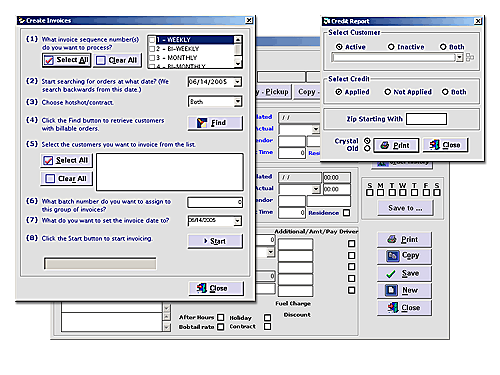Click Clear All for customers list
The height and width of the screenshot is (375, 500).
tap(66, 179)
